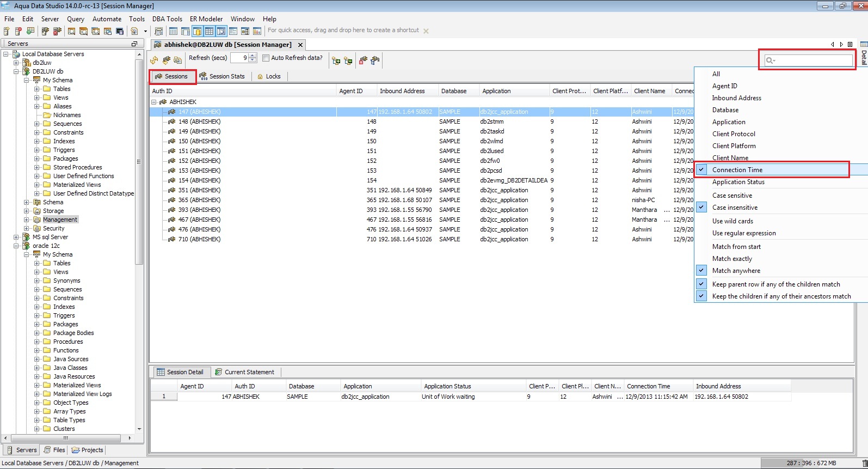
Task: Open the Query menu
Action: coord(76,19)
